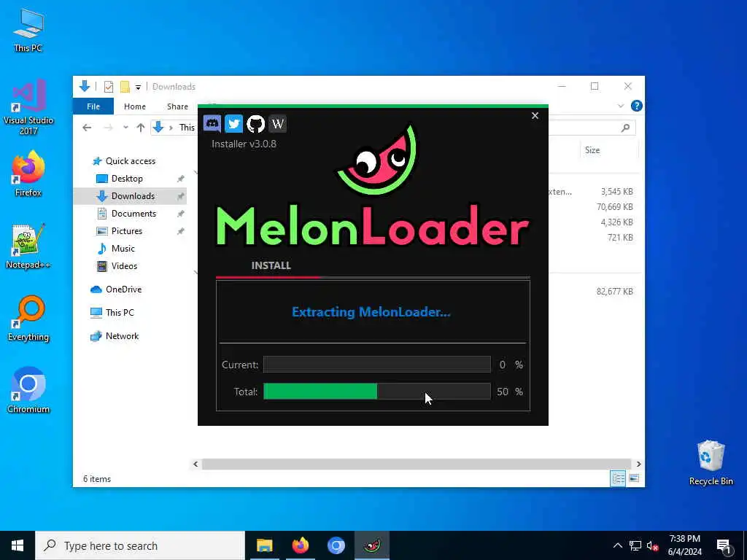Open File Explorer from the taskbar
The width and height of the screenshot is (747, 560).
pyautogui.click(x=264, y=545)
